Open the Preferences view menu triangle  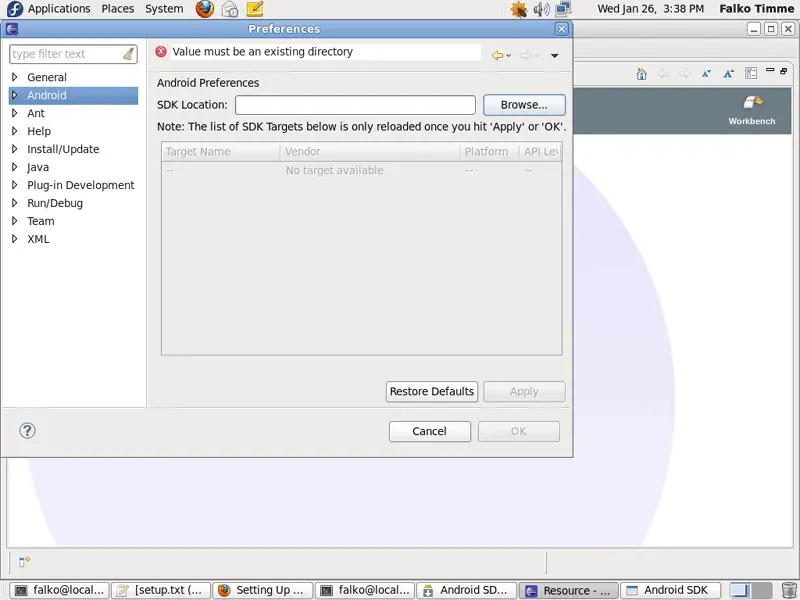pos(555,55)
